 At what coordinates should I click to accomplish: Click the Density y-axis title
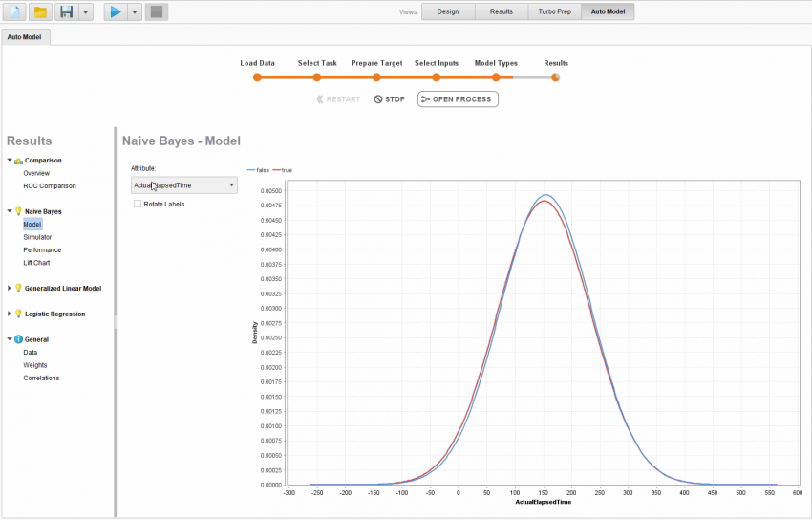click(x=254, y=333)
